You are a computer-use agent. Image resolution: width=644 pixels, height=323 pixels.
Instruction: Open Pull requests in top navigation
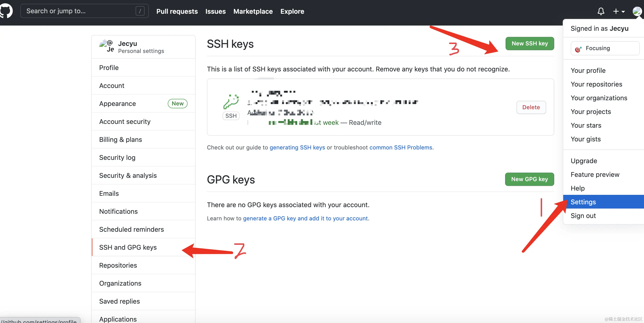pos(177,11)
